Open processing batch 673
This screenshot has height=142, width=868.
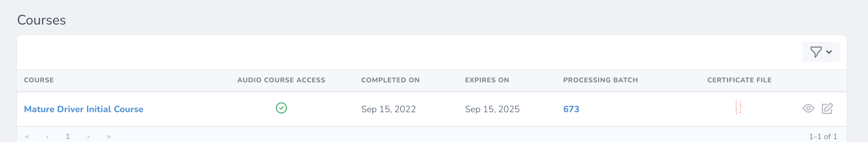point(571,109)
